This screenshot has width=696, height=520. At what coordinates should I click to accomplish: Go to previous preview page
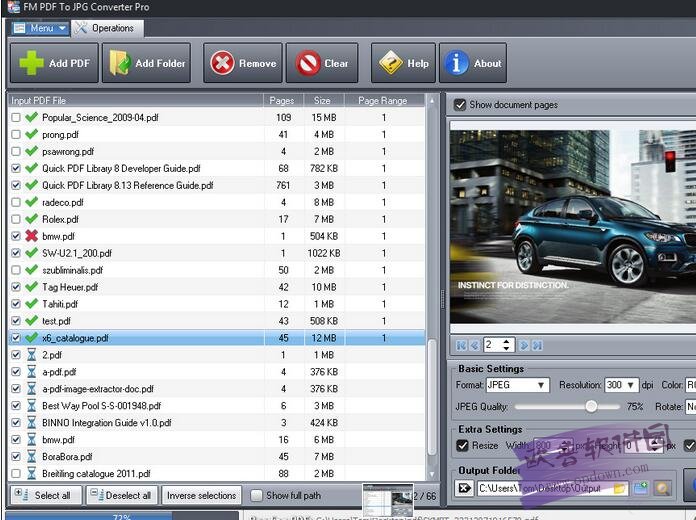[475, 345]
